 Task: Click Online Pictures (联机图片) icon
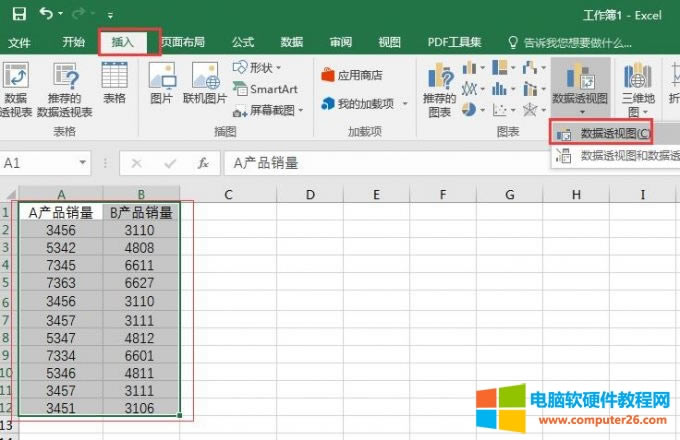pos(205,85)
